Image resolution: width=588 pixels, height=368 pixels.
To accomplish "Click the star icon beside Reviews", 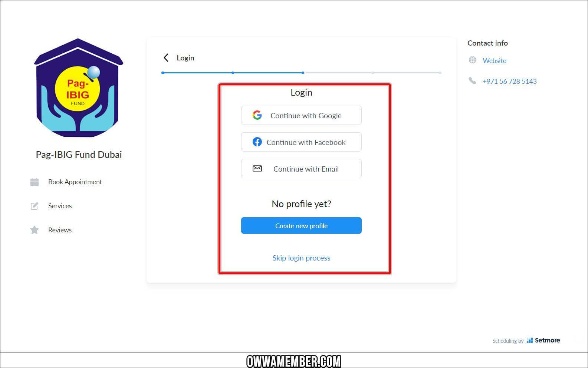I will [x=35, y=230].
